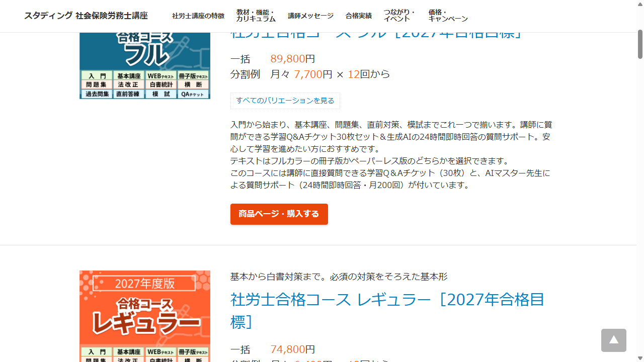Image resolution: width=644 pixels, height=362 pixels.
Task: Click the back-to-top arrow icon
Action: point(614,340)
